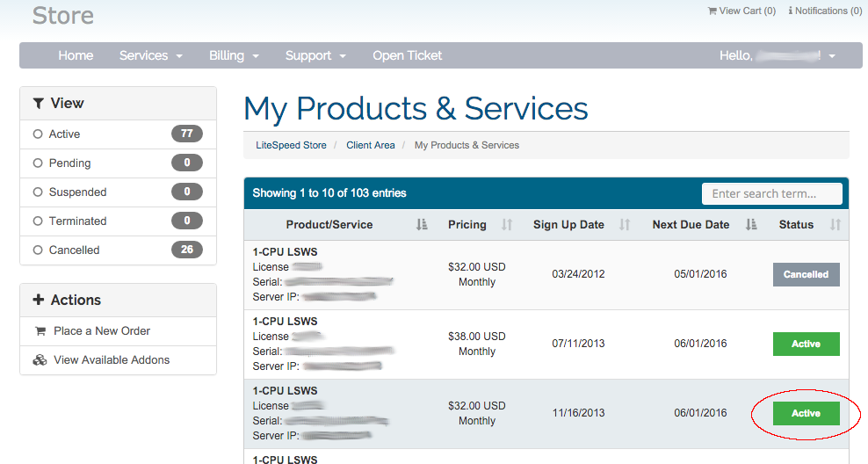Select the Suspended filter radio button
Screen dimensions: 868x464
tap(38, 192)
